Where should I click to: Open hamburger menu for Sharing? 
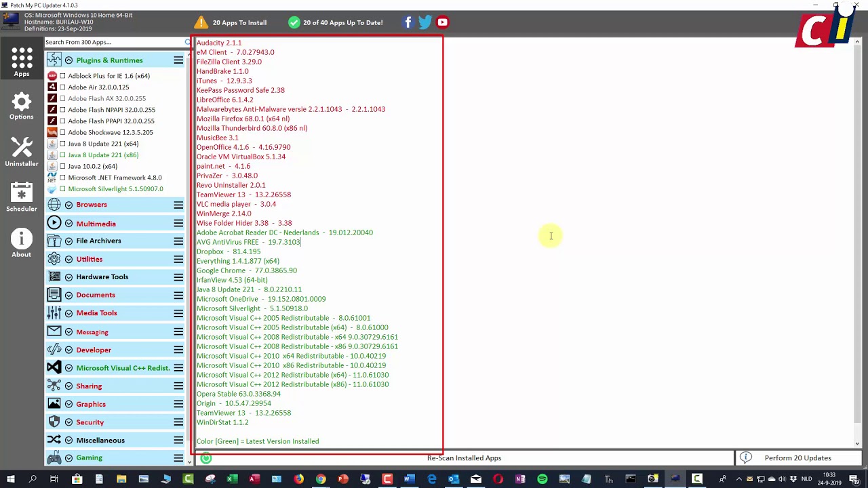click(x=178, y=386)
